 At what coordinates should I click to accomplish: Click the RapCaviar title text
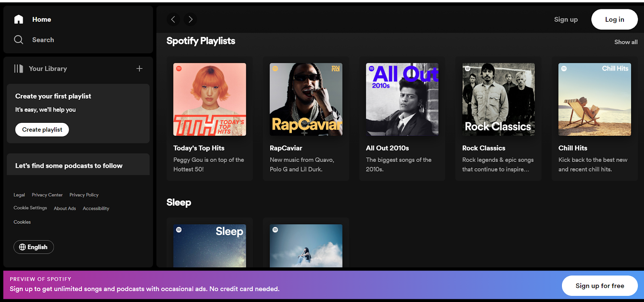pos(286,148)
